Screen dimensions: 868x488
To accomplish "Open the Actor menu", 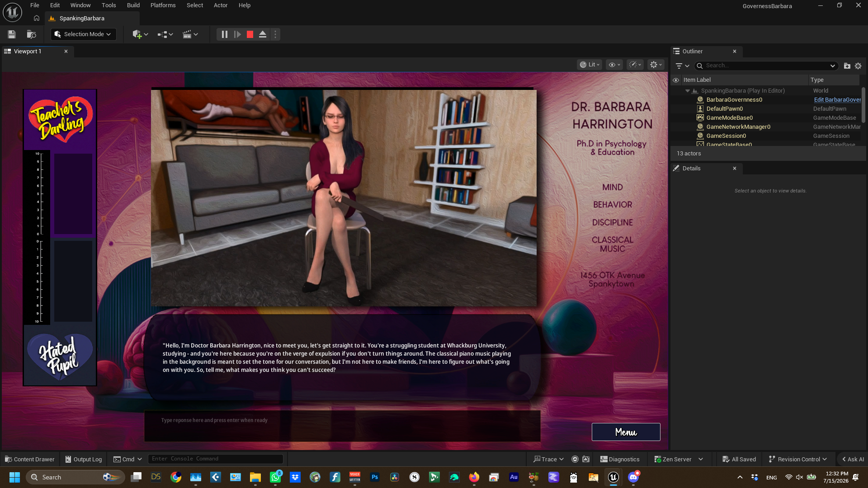I will pos(221,5).
